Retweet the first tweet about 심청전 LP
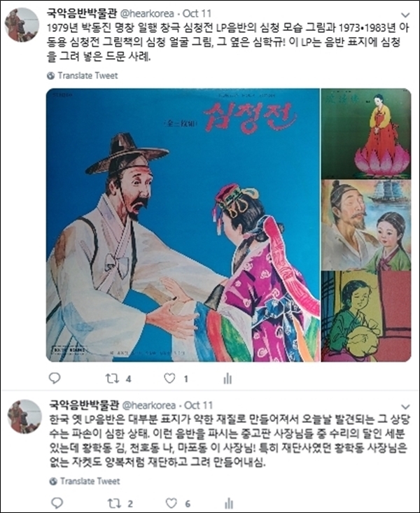The image size is (420, 513). click(x=112, y=379)
